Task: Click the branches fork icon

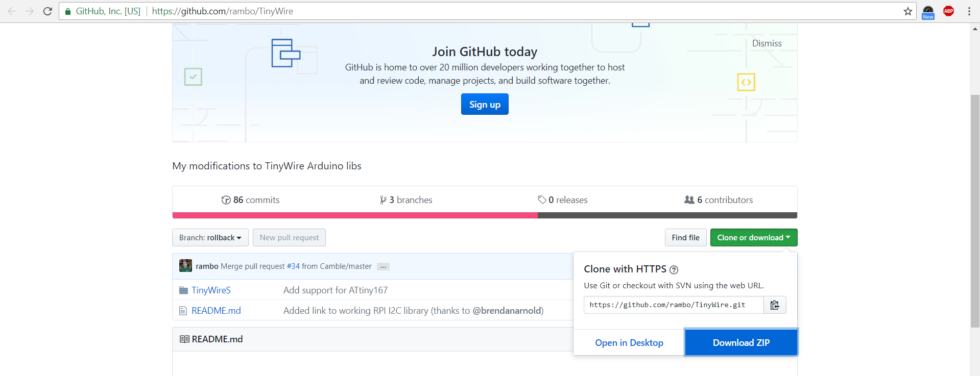Action: (383, 200)
